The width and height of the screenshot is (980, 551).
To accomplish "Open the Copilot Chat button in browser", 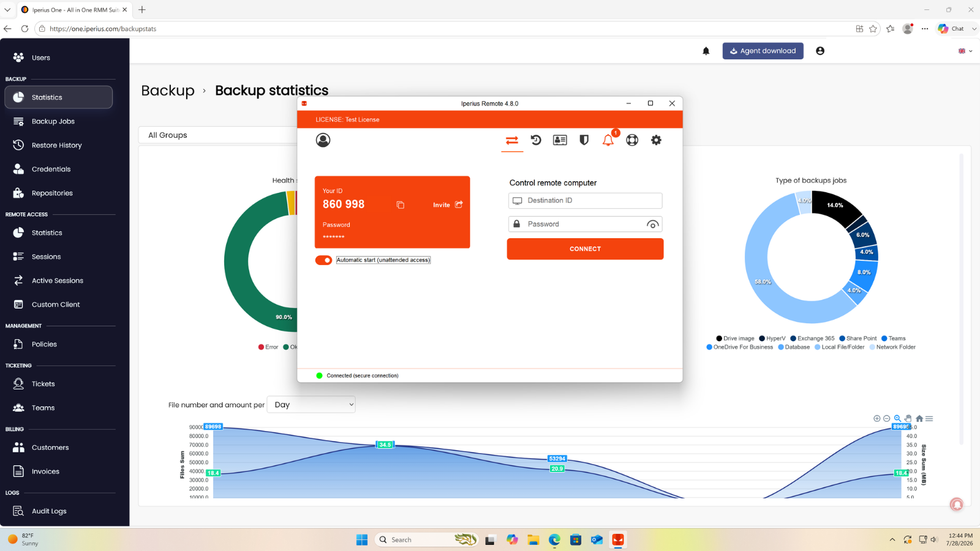I will click(x=951, y=29).
